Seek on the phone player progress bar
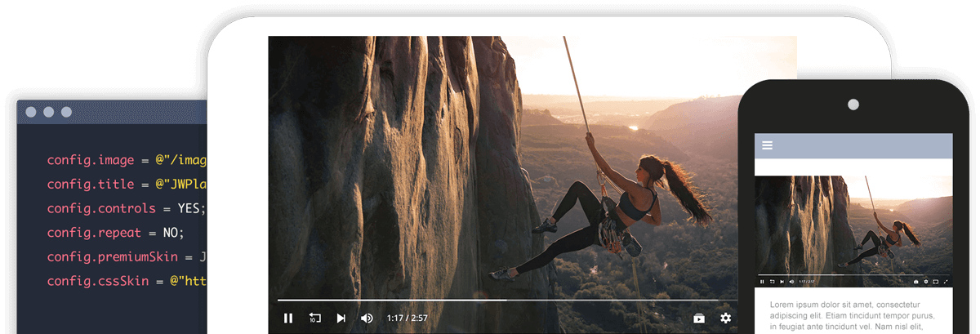 pyautogui.click(x=853, y=274)
